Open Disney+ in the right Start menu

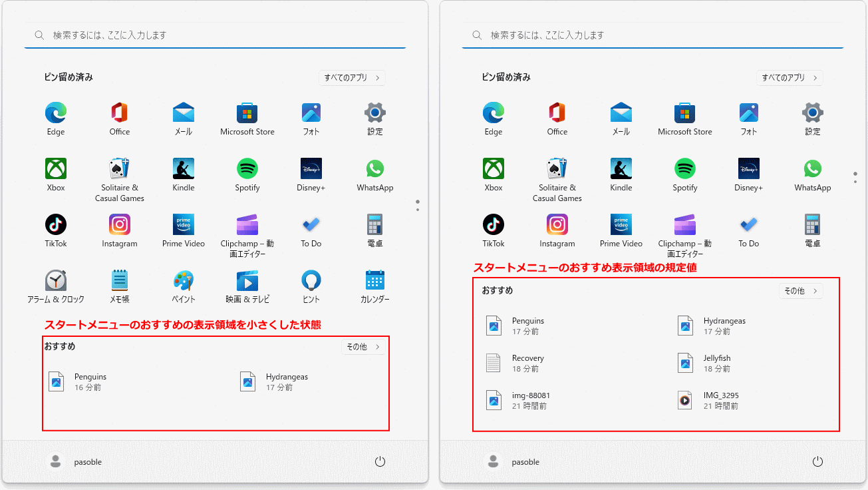749,175
